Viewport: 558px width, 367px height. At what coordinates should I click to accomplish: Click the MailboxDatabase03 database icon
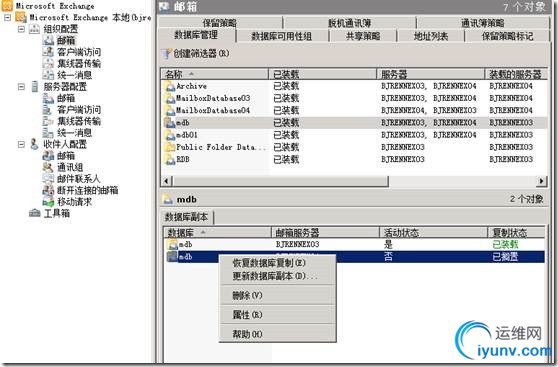[170, 98]
